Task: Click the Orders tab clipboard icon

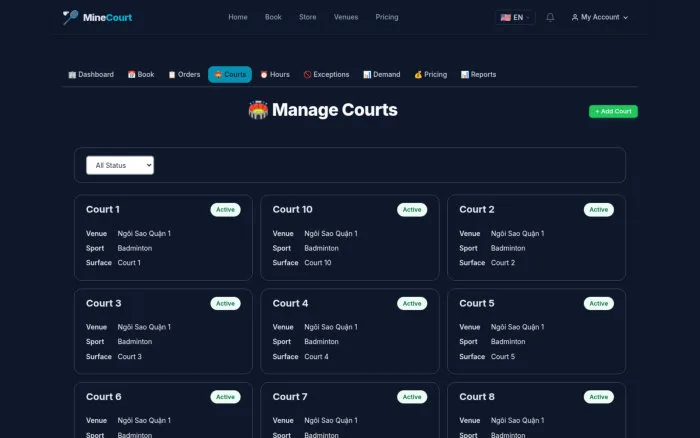Action: point(172,75)
